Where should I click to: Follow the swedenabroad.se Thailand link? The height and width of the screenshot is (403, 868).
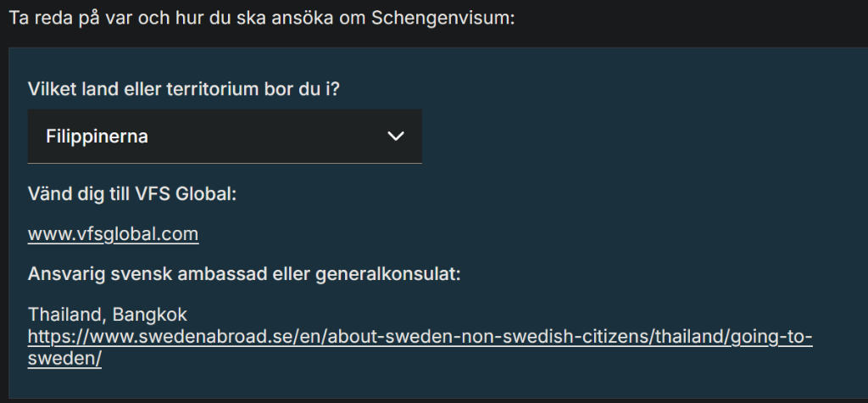click(420, 338)
